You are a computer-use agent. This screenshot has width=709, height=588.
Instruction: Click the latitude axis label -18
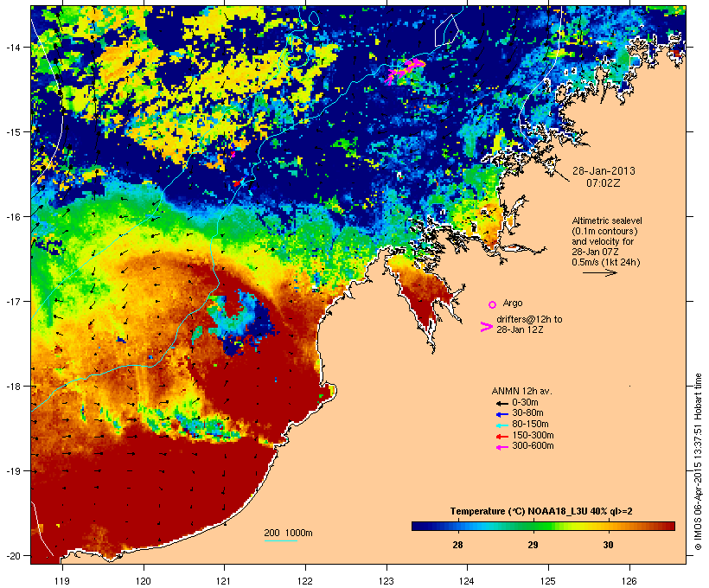point(13,387)
